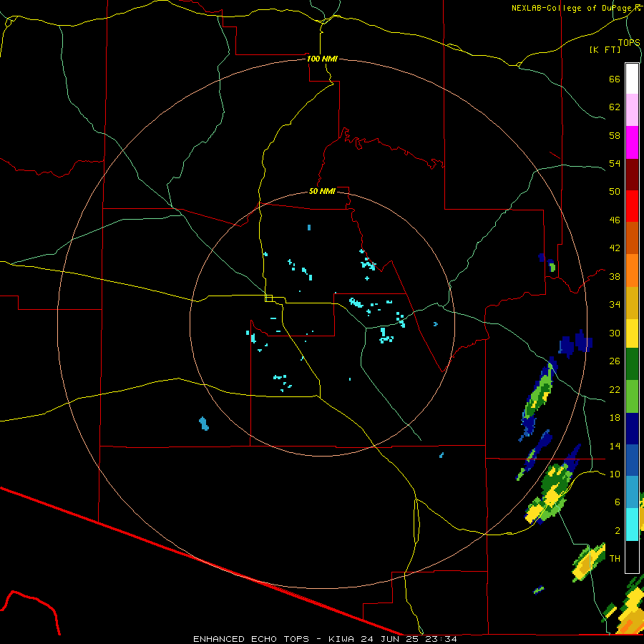The width and height of the screenshot is (644, 644).
Task: Click the "100 NMI" range ring label
Action: (322, 59)
